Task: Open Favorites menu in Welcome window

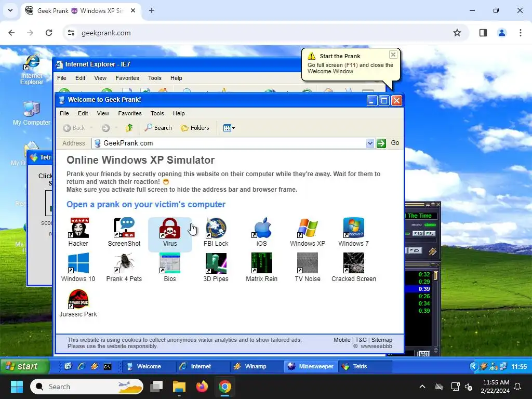Action: (x=129, y=113)
